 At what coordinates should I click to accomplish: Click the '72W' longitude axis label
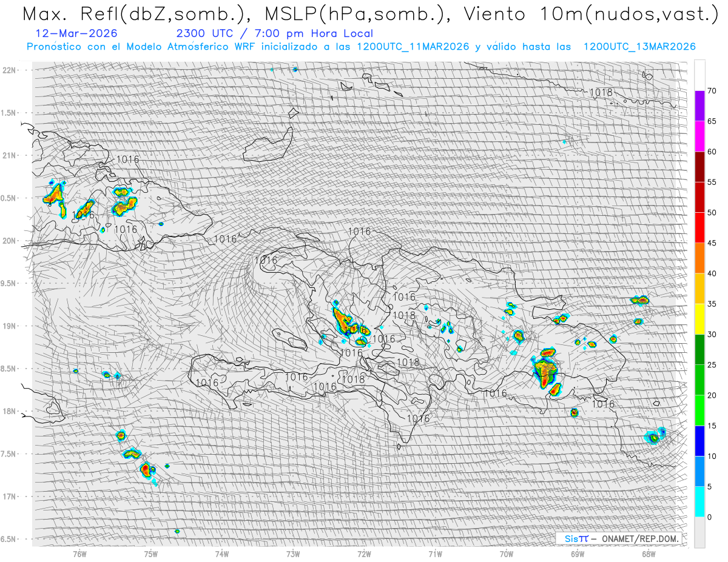tap(364, 554)
